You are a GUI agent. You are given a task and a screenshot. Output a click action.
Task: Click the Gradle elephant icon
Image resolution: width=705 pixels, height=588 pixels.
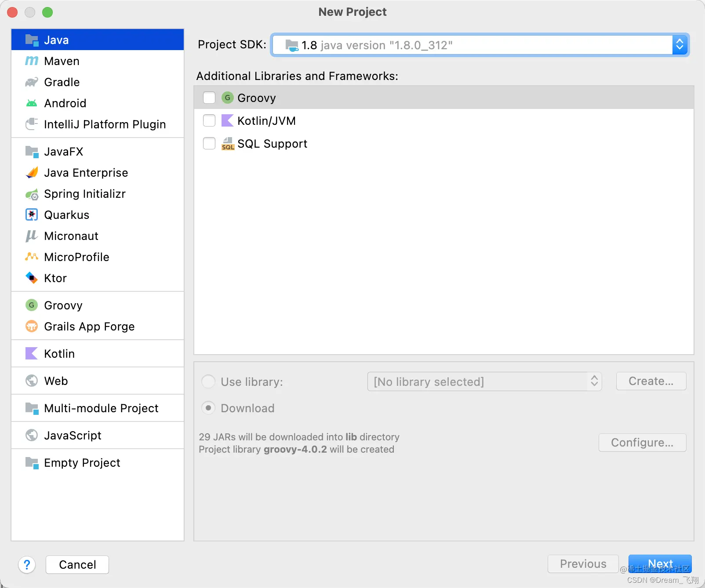32,82
